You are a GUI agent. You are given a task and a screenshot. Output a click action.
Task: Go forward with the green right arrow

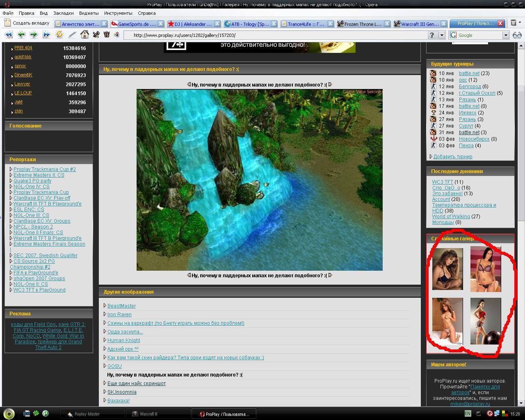point(34,35)
